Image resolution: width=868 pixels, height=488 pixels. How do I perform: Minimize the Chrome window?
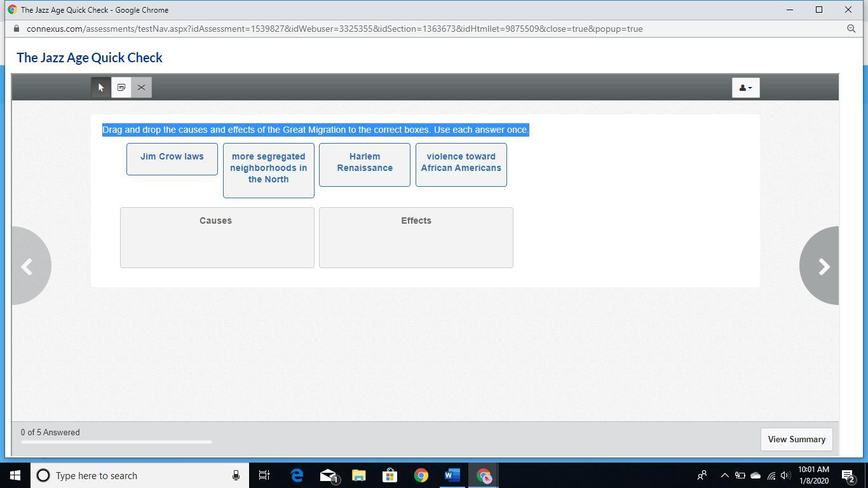(x=790, y=10)
